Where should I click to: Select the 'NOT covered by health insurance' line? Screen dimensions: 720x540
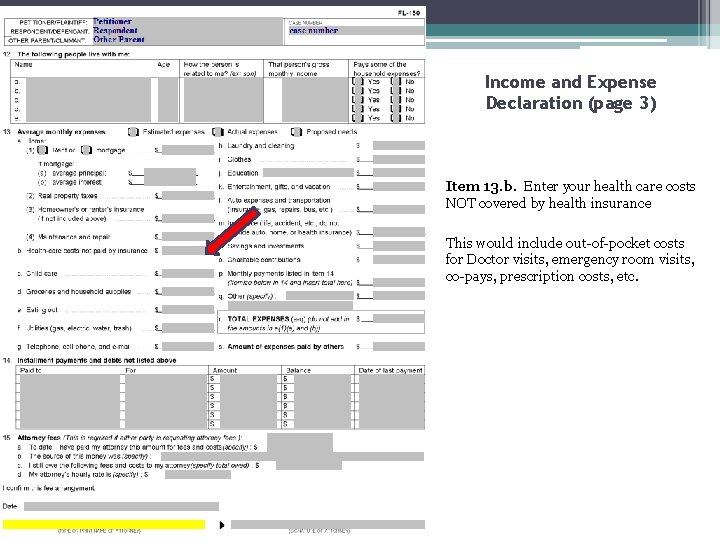[548, 203]
